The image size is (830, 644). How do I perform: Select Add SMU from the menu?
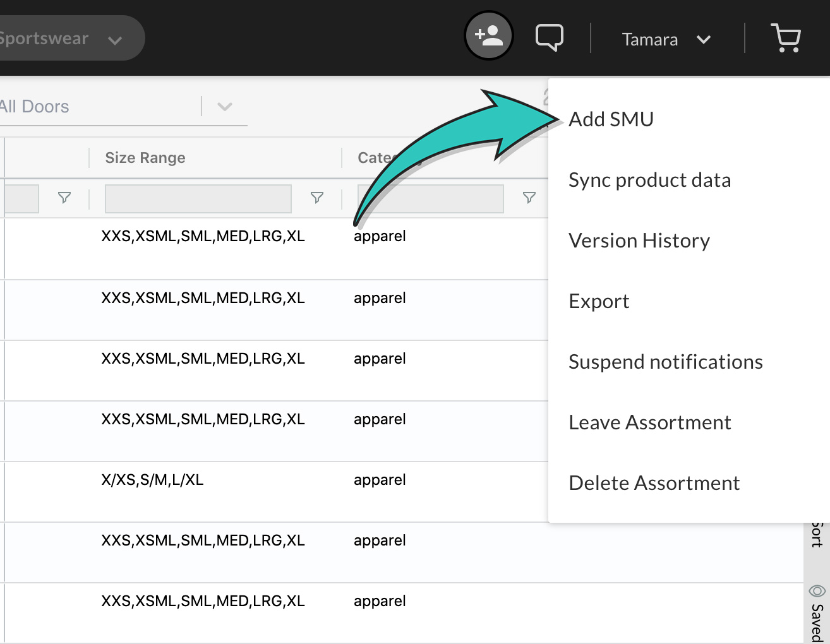611,119
